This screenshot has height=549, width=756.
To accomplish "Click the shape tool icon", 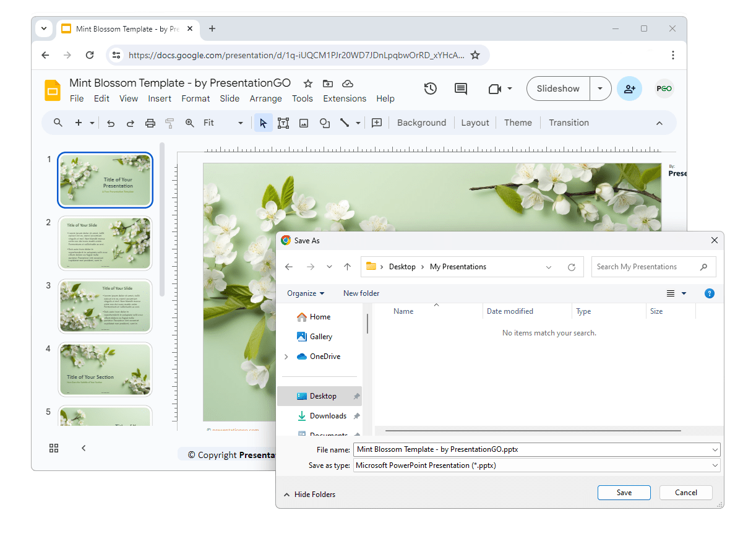I will (325, 123).
